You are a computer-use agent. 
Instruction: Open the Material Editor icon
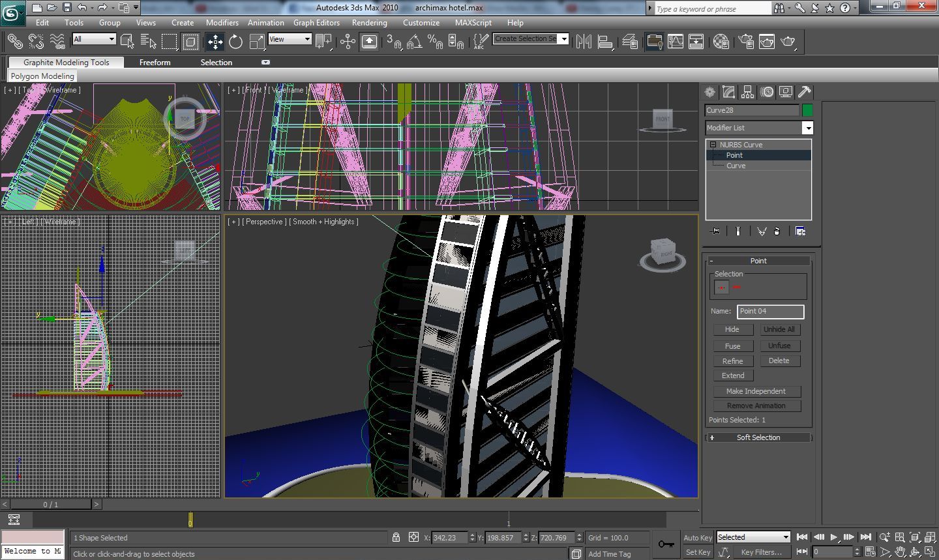(x=721, y=42)
